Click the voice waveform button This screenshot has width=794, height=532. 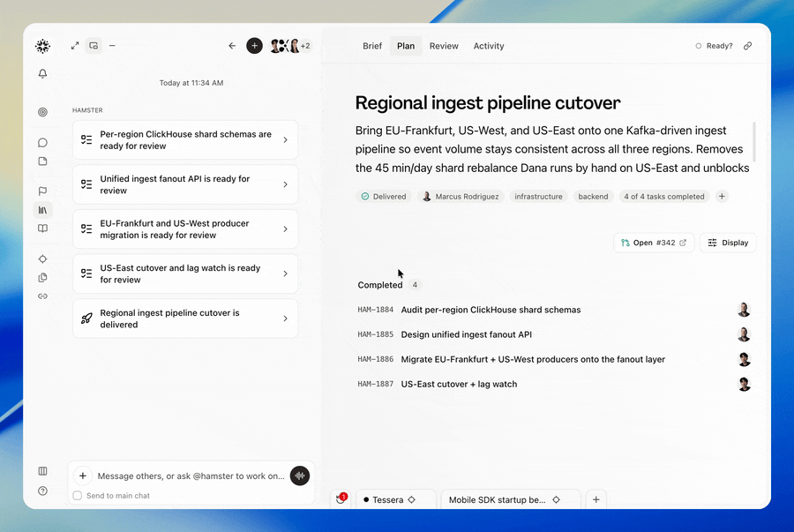point(300,476)
